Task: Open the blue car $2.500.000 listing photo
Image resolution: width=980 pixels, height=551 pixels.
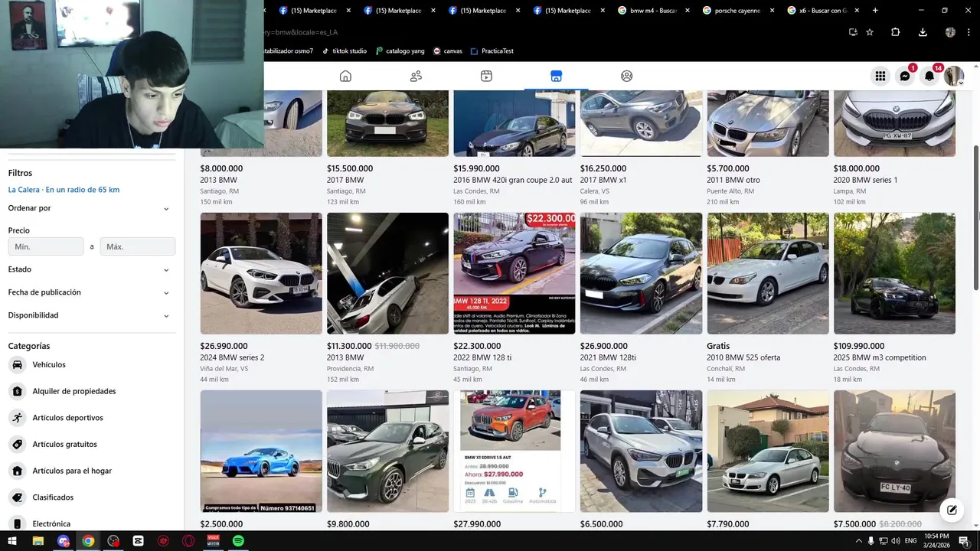Action: point(261,452)
